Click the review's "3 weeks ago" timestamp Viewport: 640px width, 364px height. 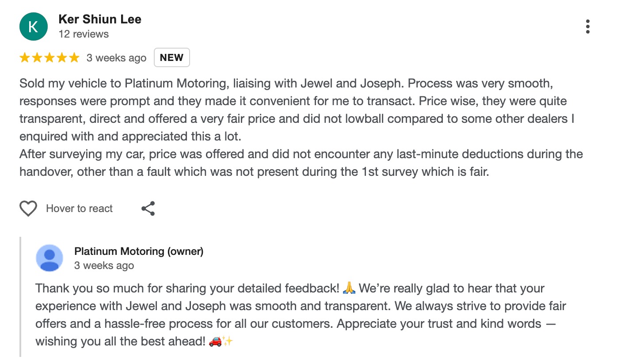(116, 58)
